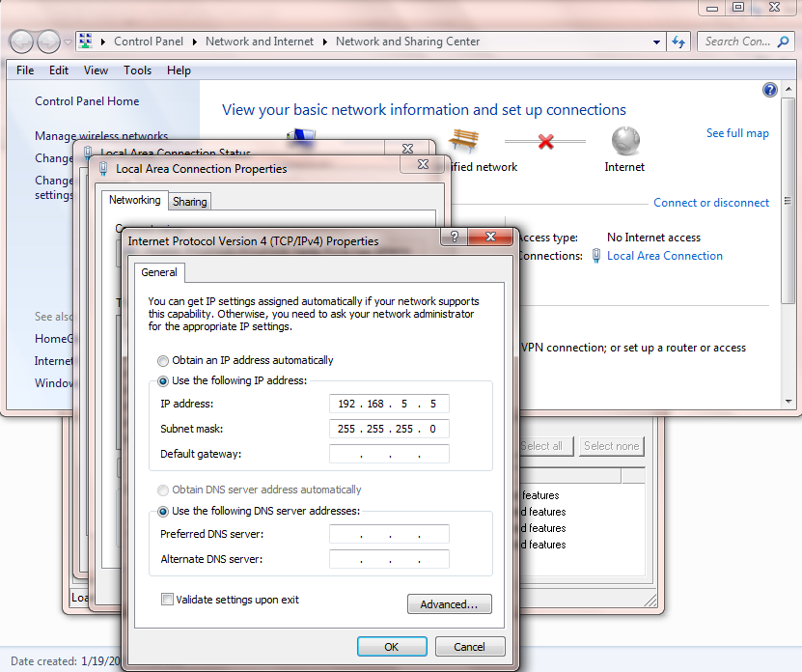Open address bar history dropdown arrow
The width and height of the screenshot is (802, 672).
click(656, 42)
